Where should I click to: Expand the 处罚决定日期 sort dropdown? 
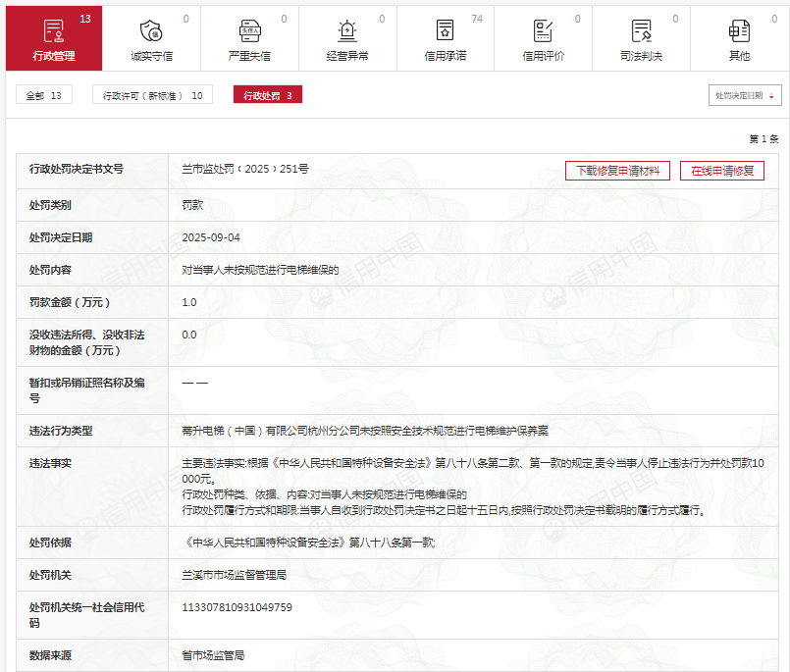pos(745,95)
